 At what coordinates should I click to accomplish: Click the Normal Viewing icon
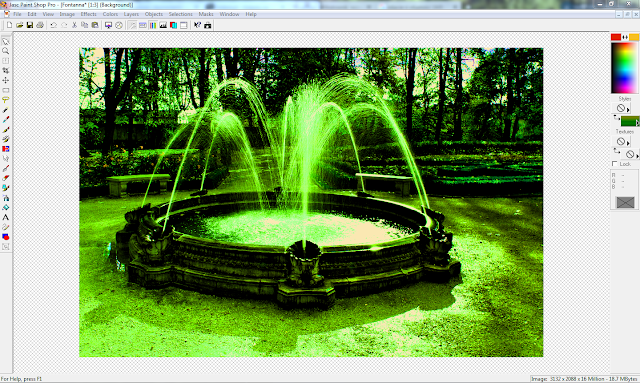[119, 25]
